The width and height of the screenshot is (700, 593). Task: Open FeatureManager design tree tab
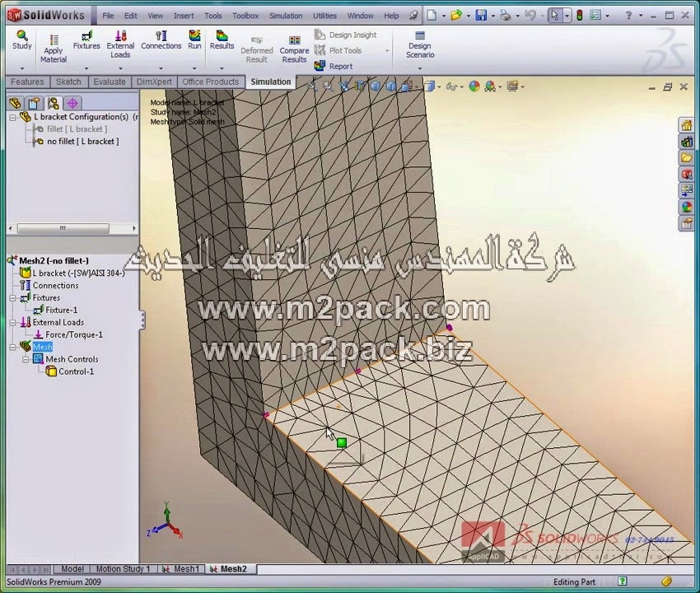(x=15, y=103)
